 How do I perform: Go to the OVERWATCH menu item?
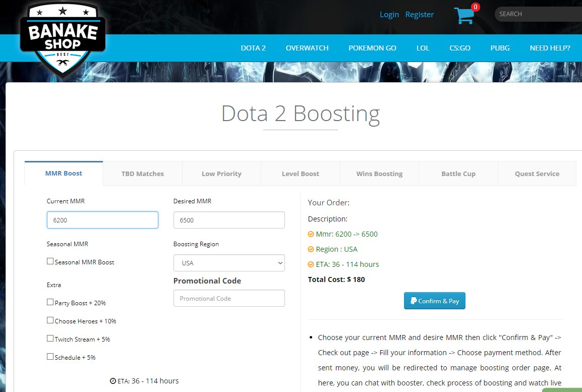tap(307, 48)
